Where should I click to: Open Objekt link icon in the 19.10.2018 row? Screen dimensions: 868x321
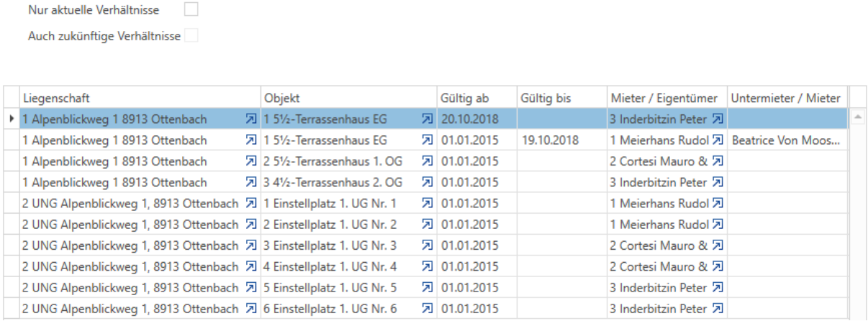click(427, 140)
